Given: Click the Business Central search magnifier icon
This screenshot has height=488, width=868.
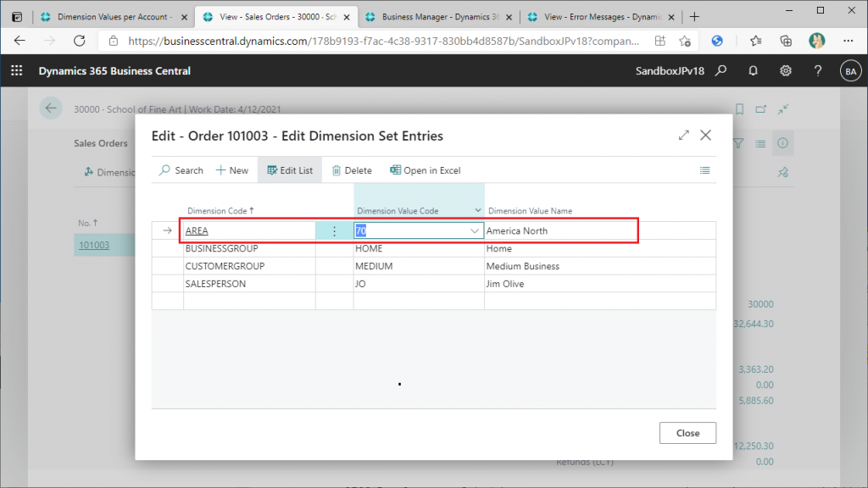Looking at the screenshot, I should click(721, 71).
